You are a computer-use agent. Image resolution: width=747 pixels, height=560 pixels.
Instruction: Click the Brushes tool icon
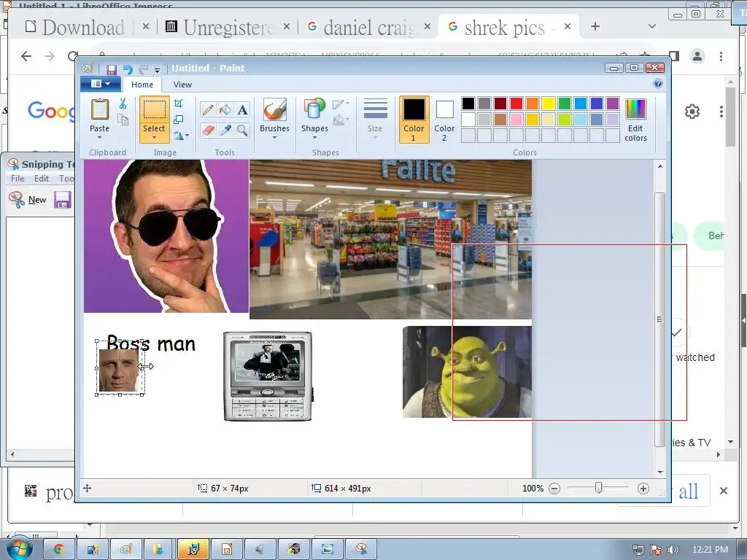point(275,109)
